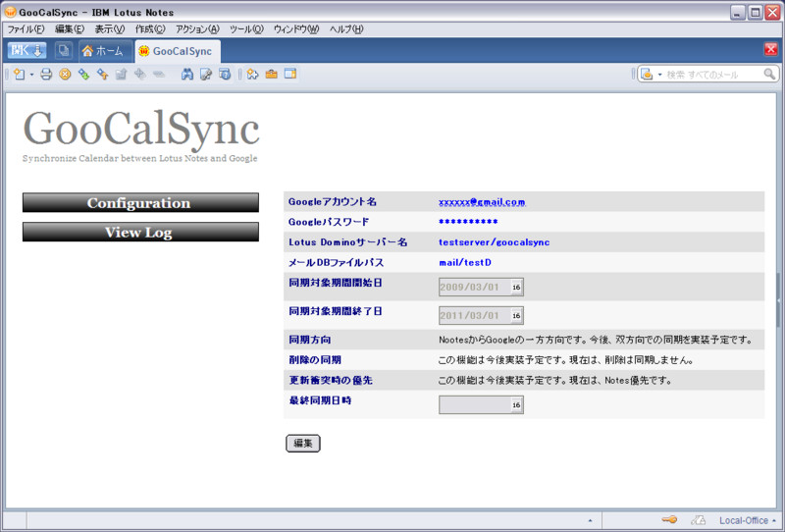Screen dimensions: 785x532
Task: Click the add bookmark star-plus icon
Action: [x=253, y=75]
